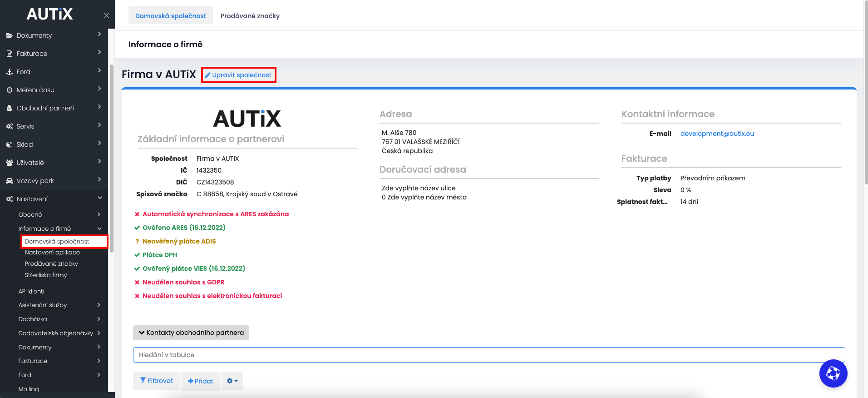Click the Filtrovat button
This screenshot has height=398, width=868.
pos(157,381)
